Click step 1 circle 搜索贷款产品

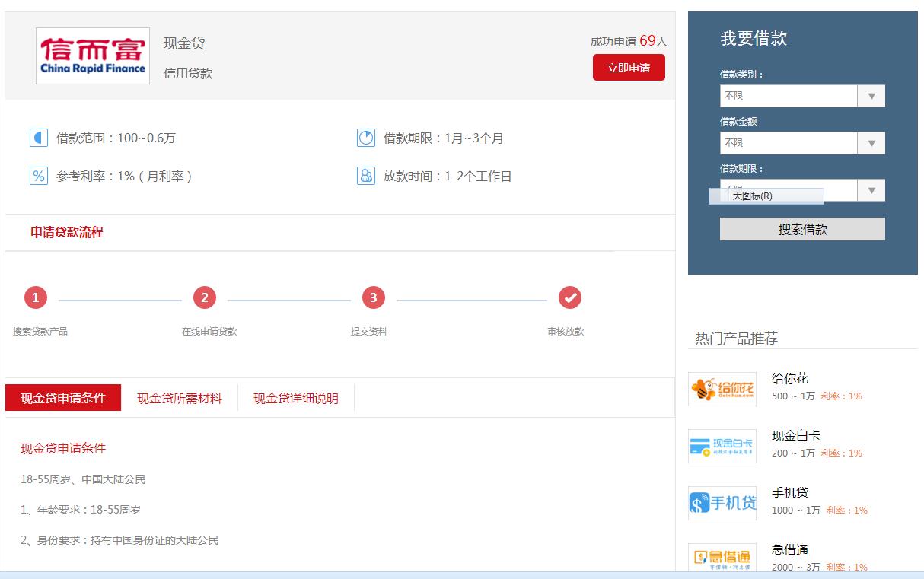pos(35,297)
